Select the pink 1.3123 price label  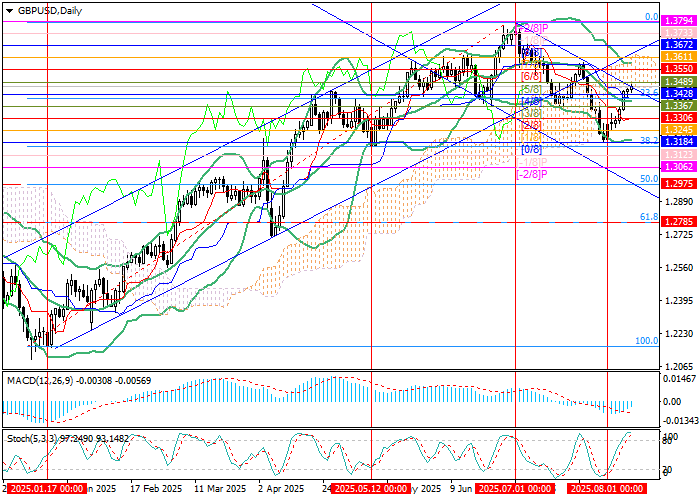coord(679,154)
